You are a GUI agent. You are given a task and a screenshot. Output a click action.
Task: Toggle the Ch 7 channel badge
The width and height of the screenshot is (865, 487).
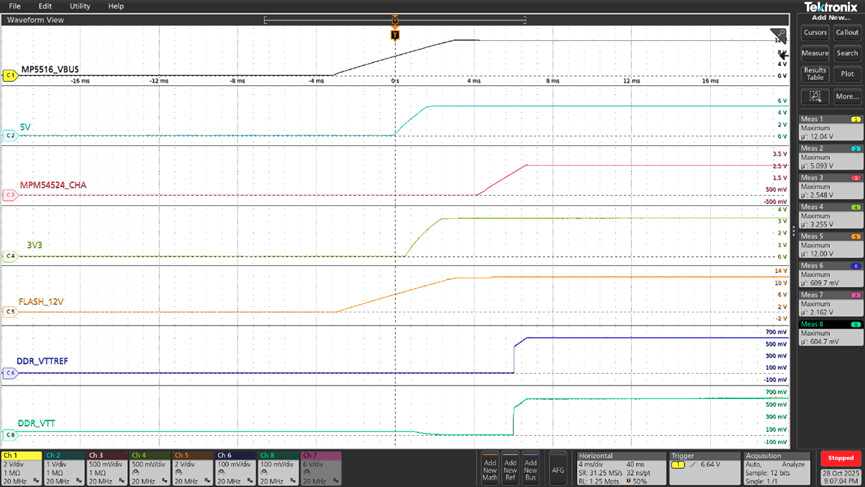click(x=323, y=467)
